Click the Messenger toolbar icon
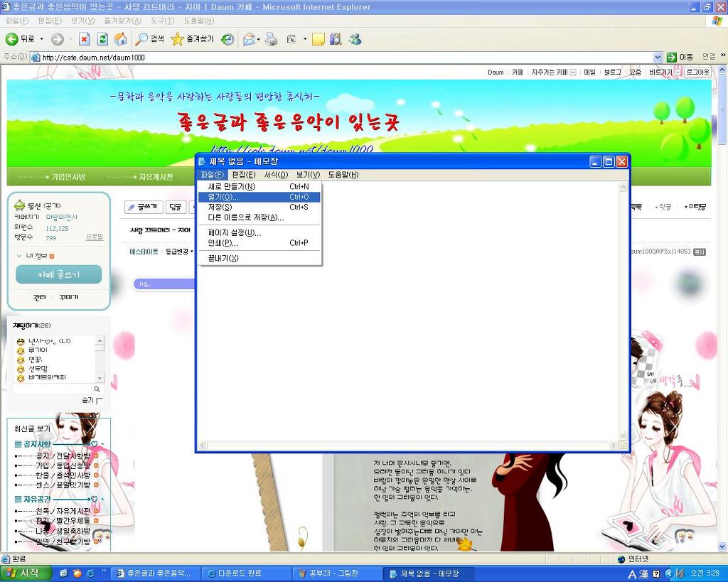This screenshot has height=582, width=728. pyautogui.click(x=355, y=39)
